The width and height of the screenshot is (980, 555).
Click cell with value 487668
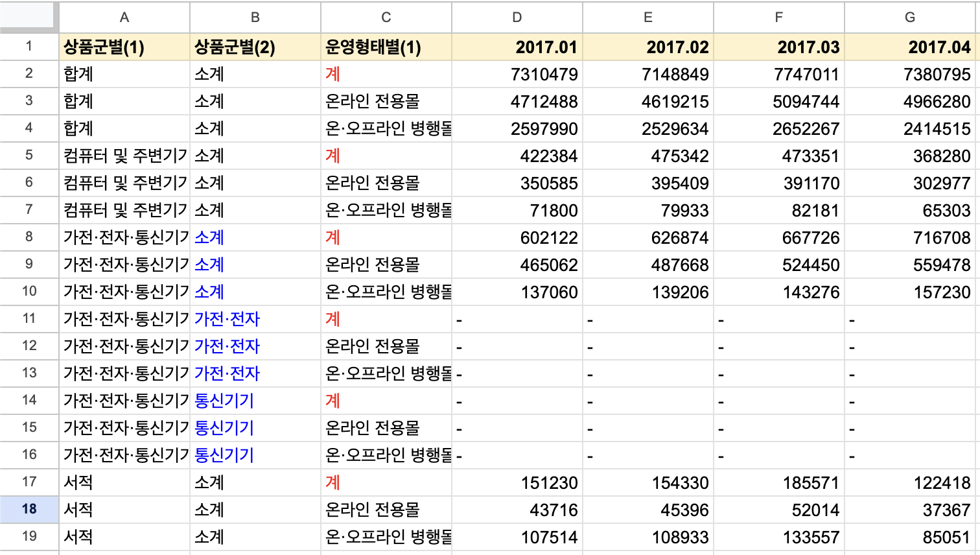[x=648, y=265]
